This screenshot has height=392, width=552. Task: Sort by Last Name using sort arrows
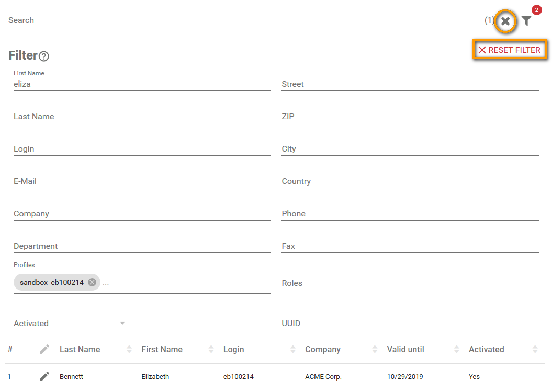[129, 349]
